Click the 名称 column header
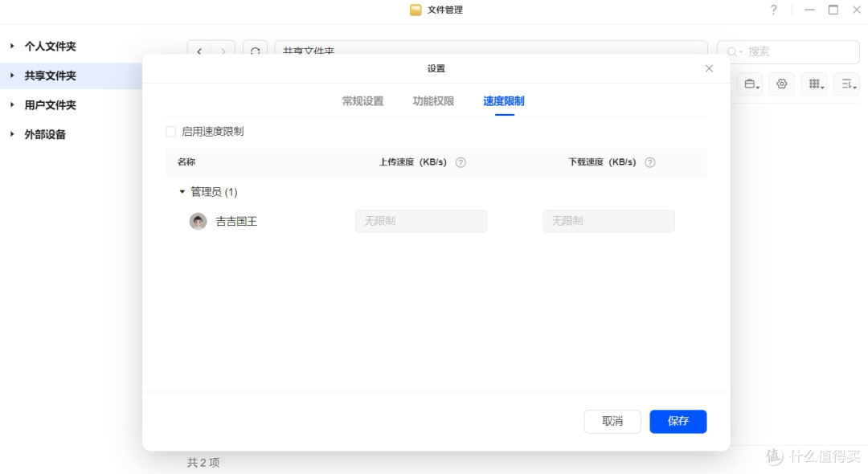 click(x=186, y=162)
